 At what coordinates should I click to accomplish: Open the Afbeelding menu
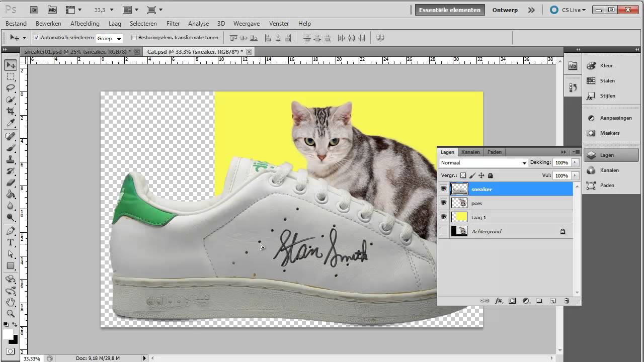(x=85, y=24)
